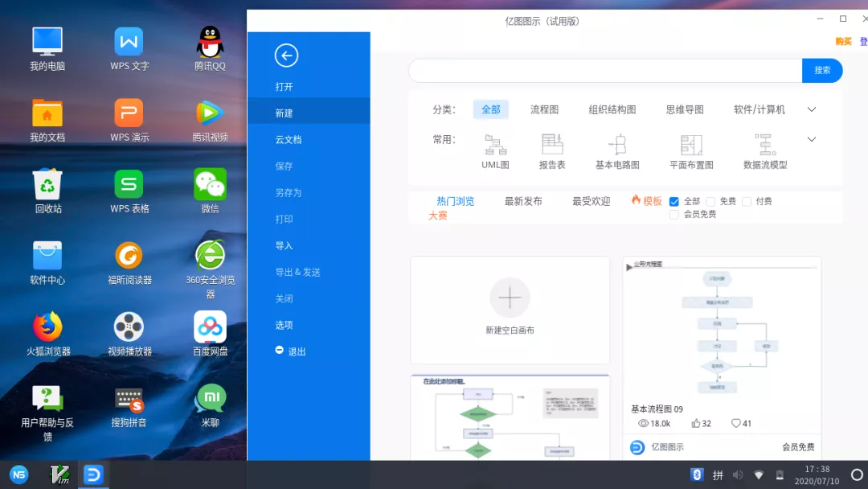868x489 pixels.
Task: Open 360安全浏览器 desktop icon
Action: pos(210,269)
